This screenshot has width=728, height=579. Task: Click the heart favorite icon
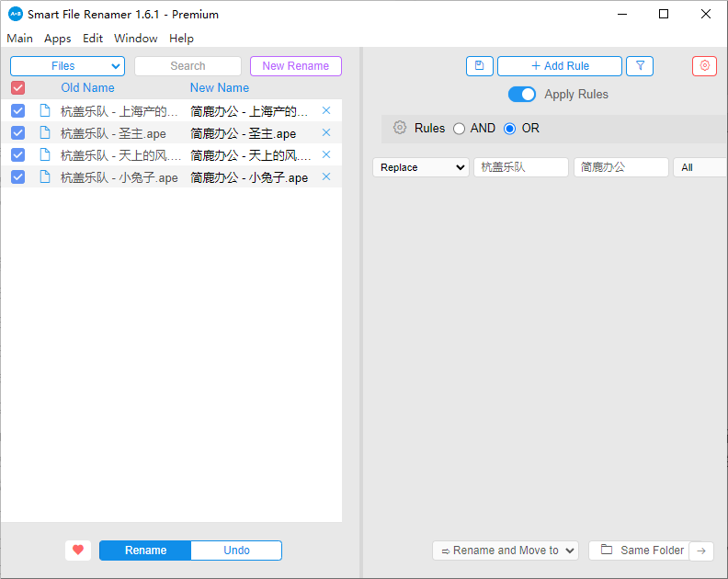pos(78,551)
